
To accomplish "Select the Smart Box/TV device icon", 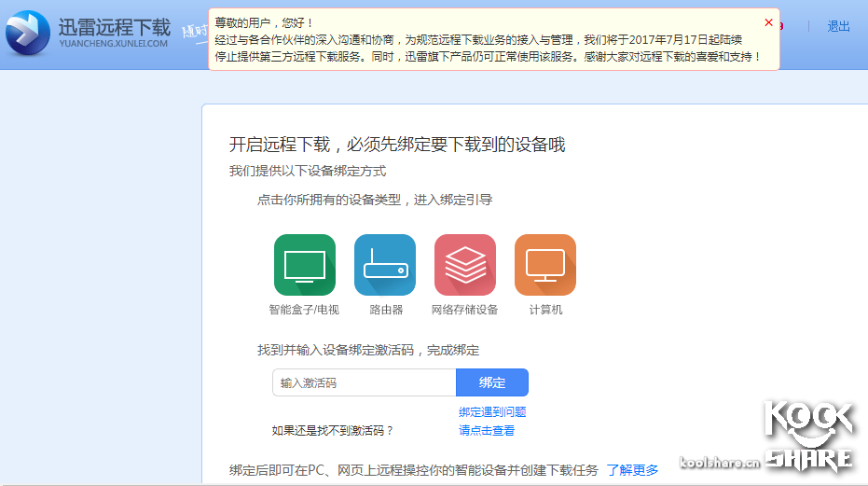I will (x=304, y=265).
